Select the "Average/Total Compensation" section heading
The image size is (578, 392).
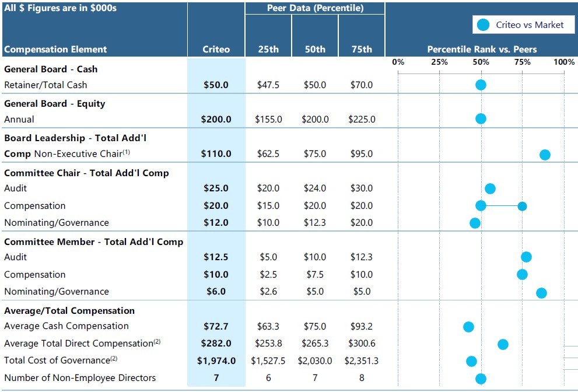point(69,310)
